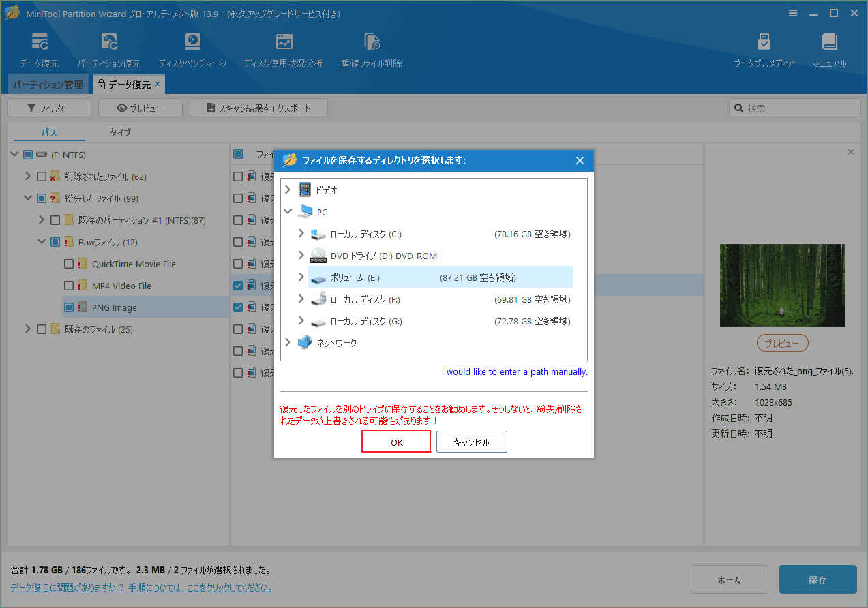Click スキャン結果をエクスポート button
The width and height of the screenshot is (868, 608).
258,108
